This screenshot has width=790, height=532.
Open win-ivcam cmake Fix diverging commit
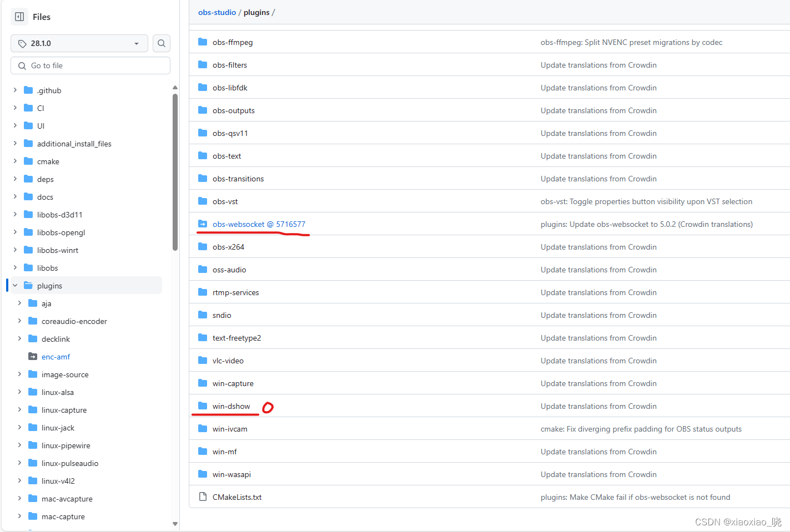641,429
